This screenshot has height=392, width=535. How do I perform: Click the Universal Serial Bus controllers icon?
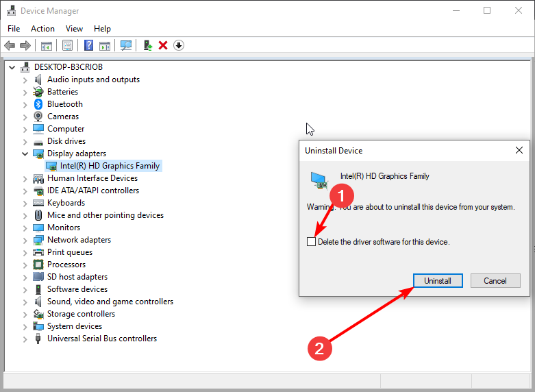point(38,339)
